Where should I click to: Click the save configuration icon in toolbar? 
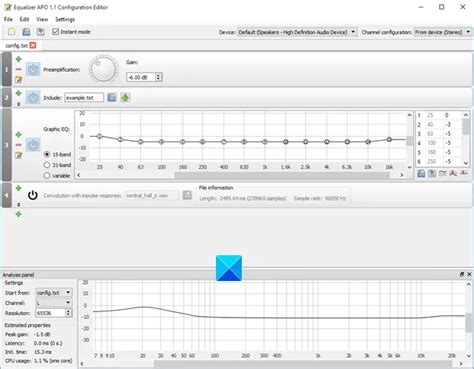tap(26, 32)
